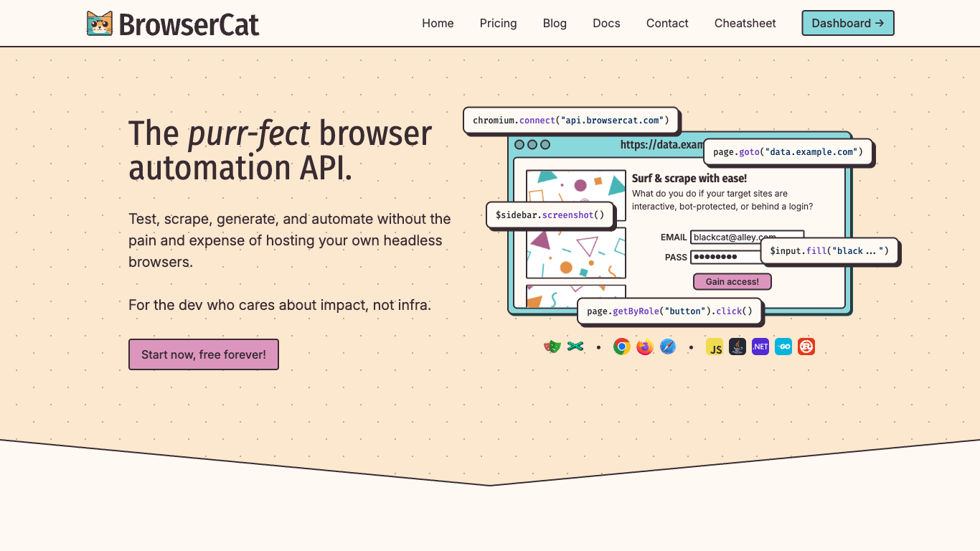Click the BrowserCat wordmark
Screen dimensions: 980x551
point(189,24)
